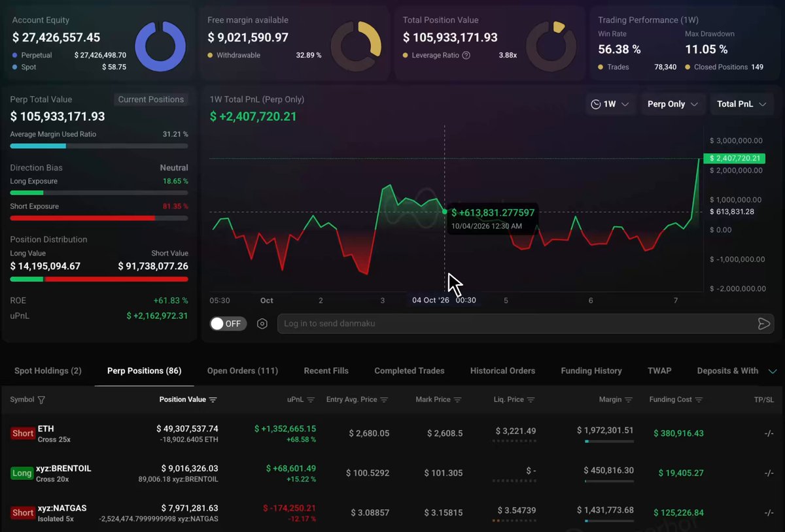Screen dimensions: 785x532
Task: Switch to Spot Holdings (2) tab
Action: point(48,371)
